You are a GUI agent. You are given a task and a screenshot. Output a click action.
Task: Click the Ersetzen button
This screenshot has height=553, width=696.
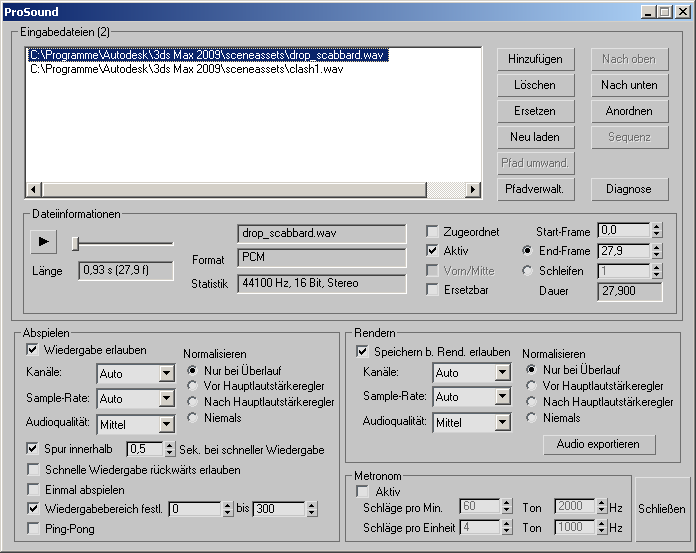(536, 111)
